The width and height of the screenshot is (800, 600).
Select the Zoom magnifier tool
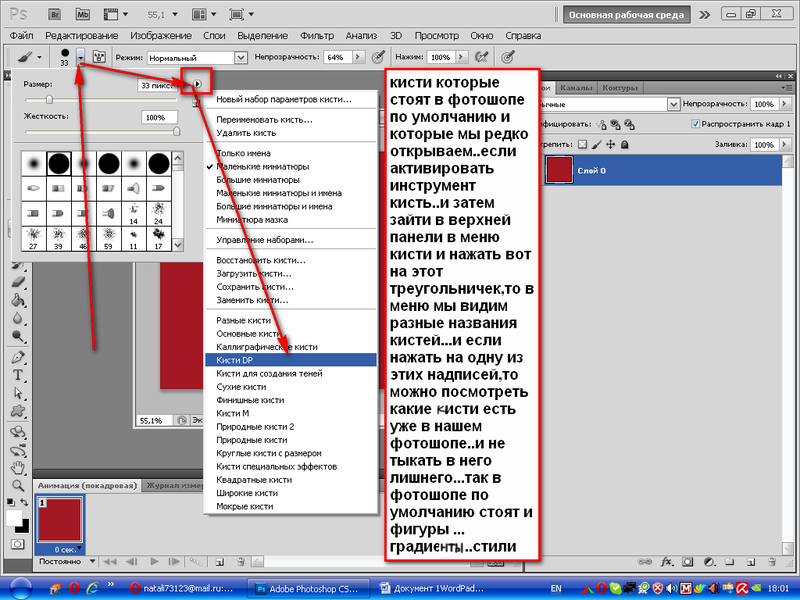tap(18, 486)
